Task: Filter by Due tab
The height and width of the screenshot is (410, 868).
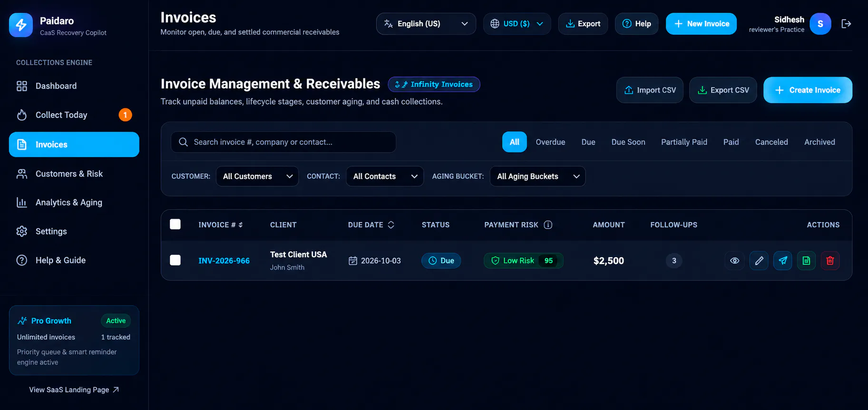Action: click(588, 142)
